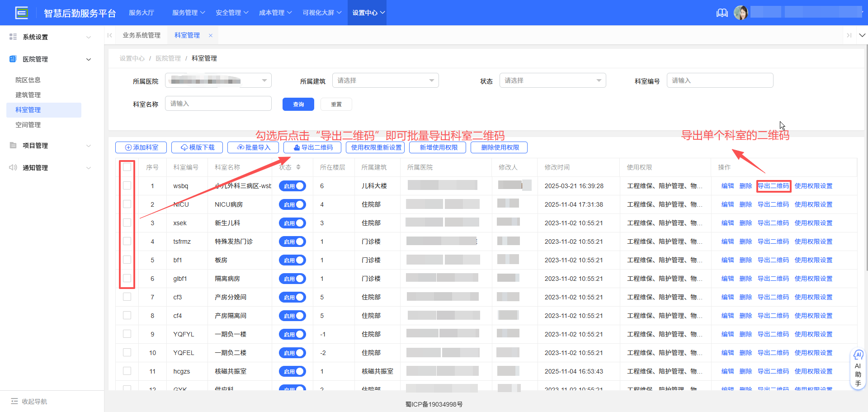
Task: Toggle the 启用 switch for NICU病房
Action: click(292, 204)
